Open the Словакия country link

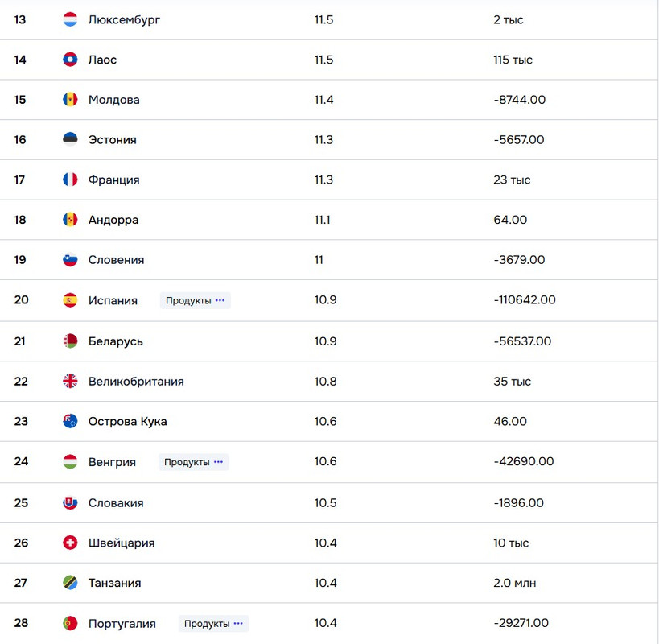coord(116,502)
